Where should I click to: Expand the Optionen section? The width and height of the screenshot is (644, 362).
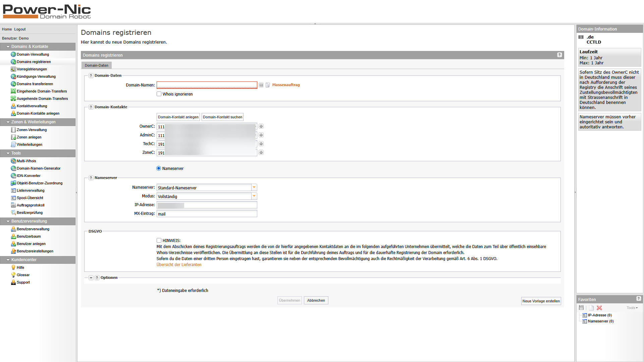(91, 278)
